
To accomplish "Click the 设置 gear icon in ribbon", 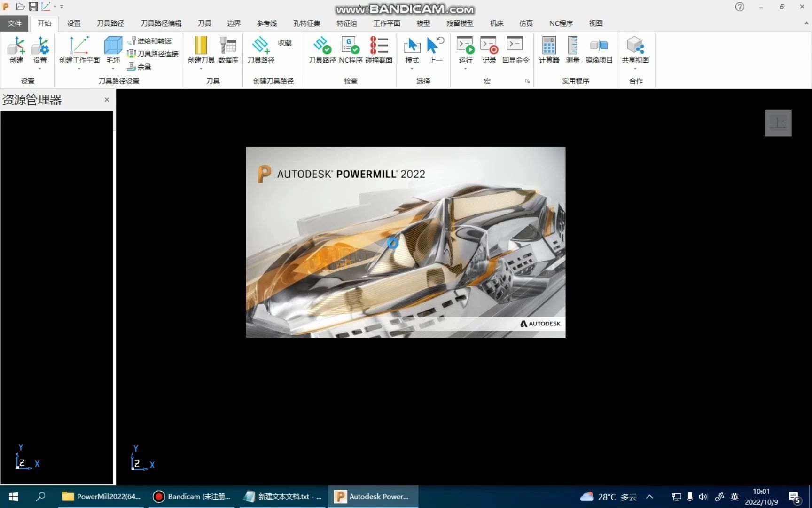I will coord(40,46).
